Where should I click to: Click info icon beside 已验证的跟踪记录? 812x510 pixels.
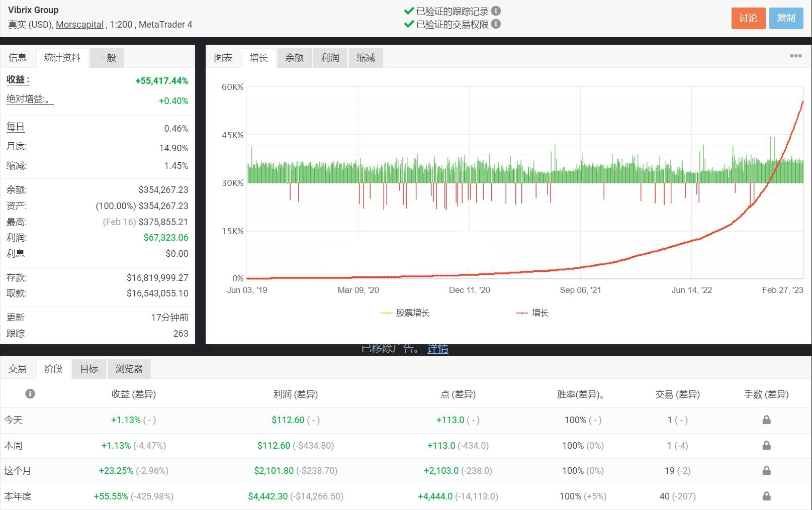[x=496, y=11]
